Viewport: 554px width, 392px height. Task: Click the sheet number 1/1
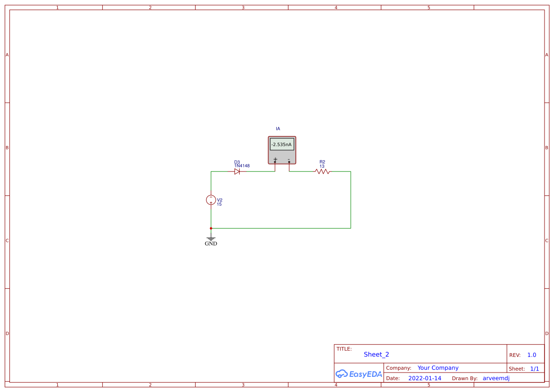pyautogui.click(x=535, y=369)
